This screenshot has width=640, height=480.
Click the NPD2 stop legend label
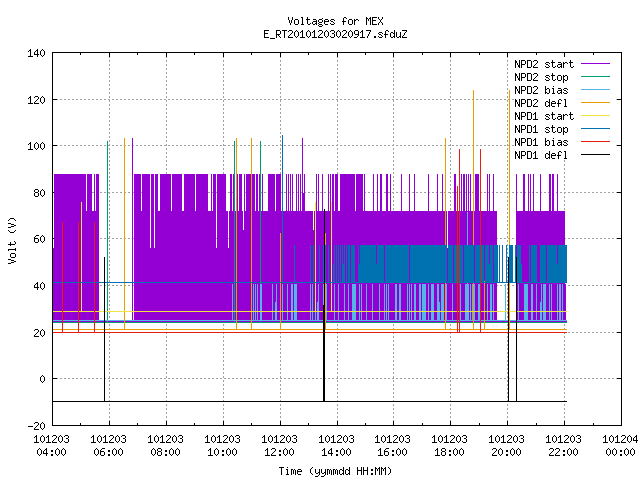point(541,77)
